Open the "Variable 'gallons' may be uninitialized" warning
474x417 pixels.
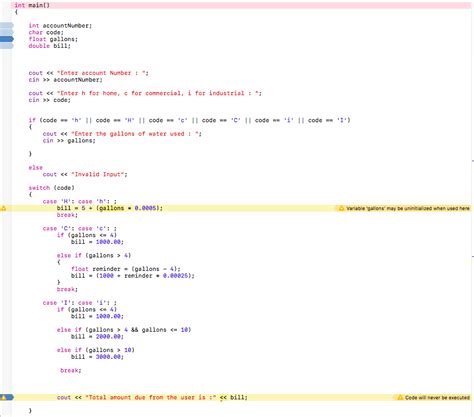404,208
